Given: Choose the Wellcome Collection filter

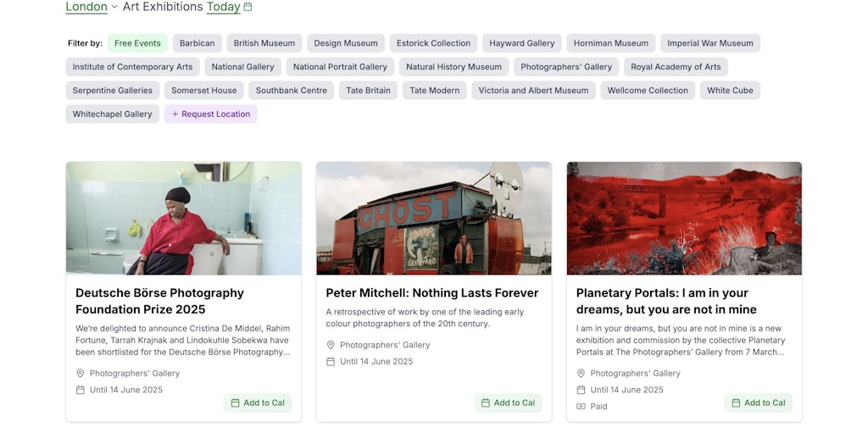Looking at the screenshot, I should coord(648,90).
